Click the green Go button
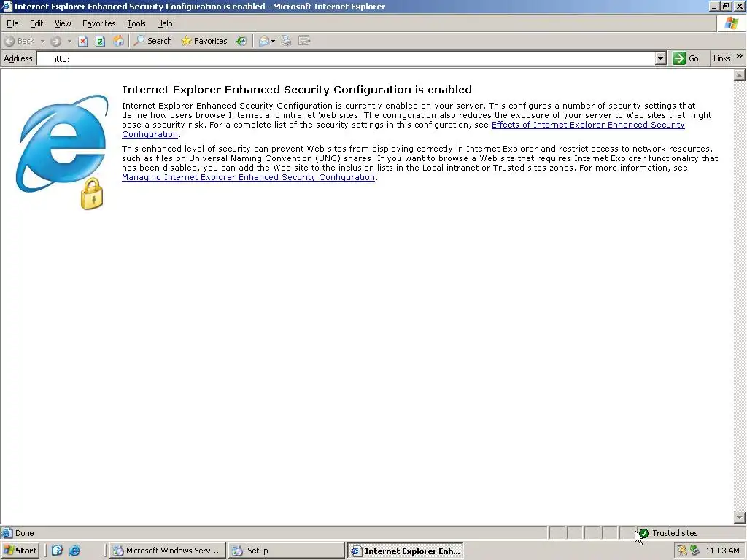The height and width of the screenshot is (560, 747). point(686,58)
